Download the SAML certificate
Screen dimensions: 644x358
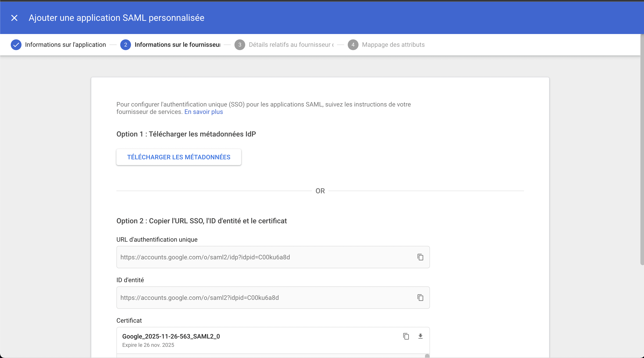pyautogui.click(x=421, y=336)
